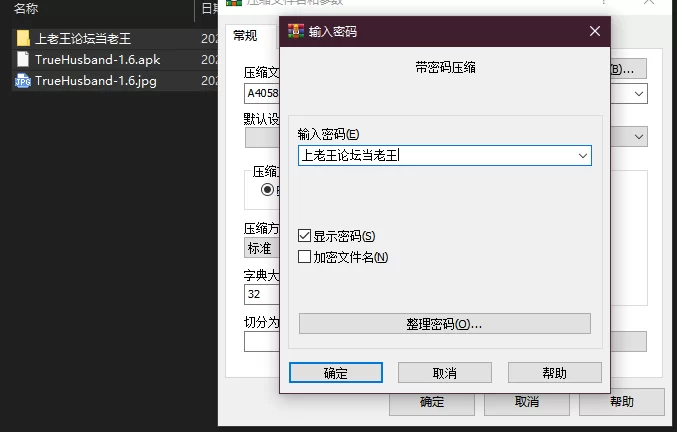
Task: Select the 上老王论坛当老王 folder name
Action: (x=83, y=38)
